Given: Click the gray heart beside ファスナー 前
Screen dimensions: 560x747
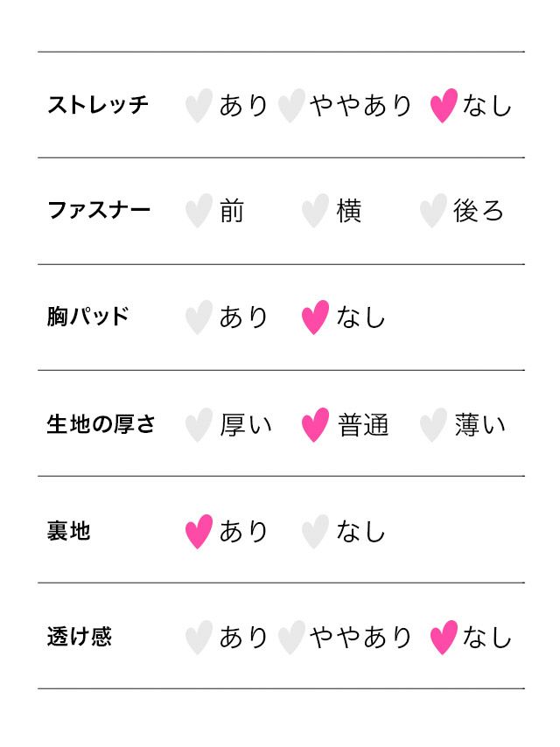Looking at the screenshot, I should click(199, 211).
